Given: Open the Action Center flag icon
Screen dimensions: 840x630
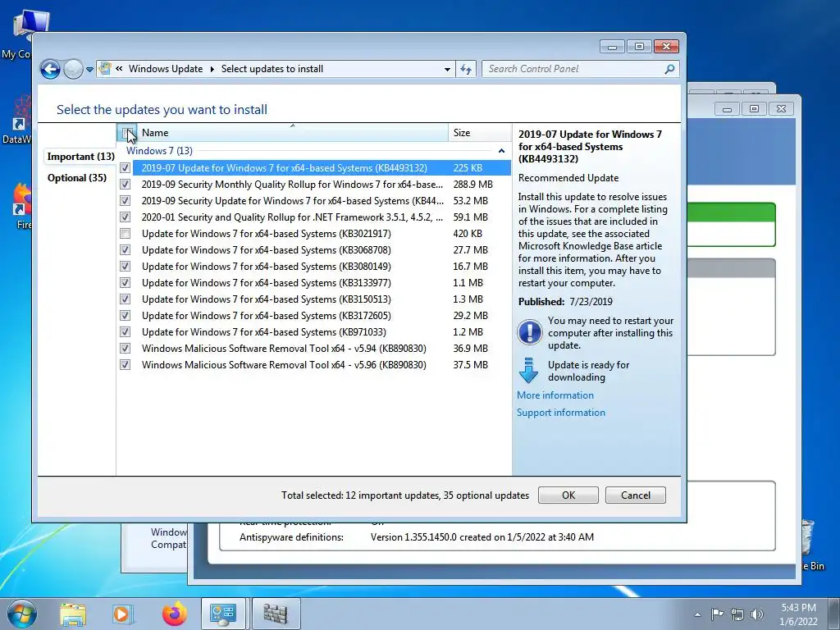Looking at the screenshot, I should [x=717, y=614].
